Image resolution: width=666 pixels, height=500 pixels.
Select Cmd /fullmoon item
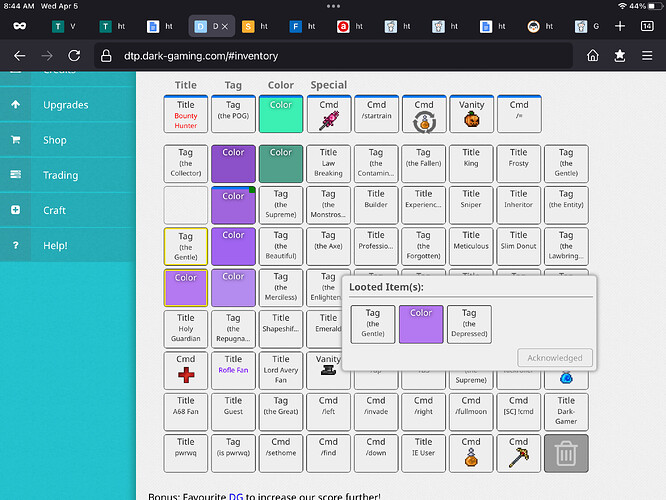471,412
